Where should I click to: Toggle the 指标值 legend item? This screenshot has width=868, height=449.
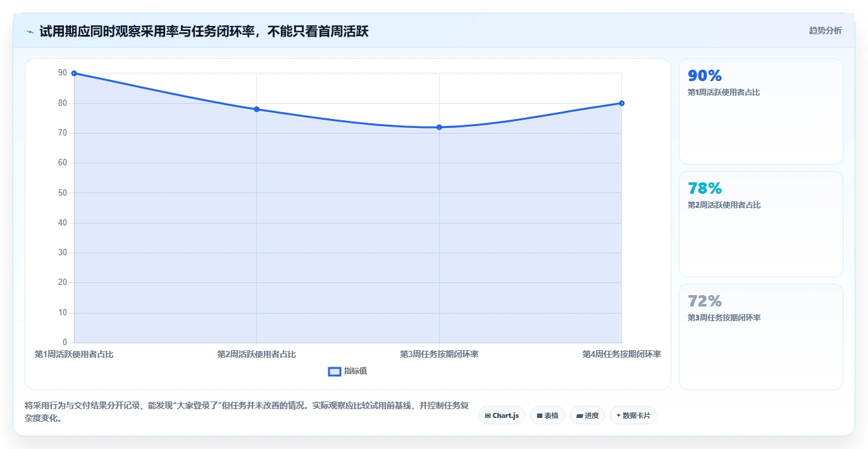tap(347, 371)
